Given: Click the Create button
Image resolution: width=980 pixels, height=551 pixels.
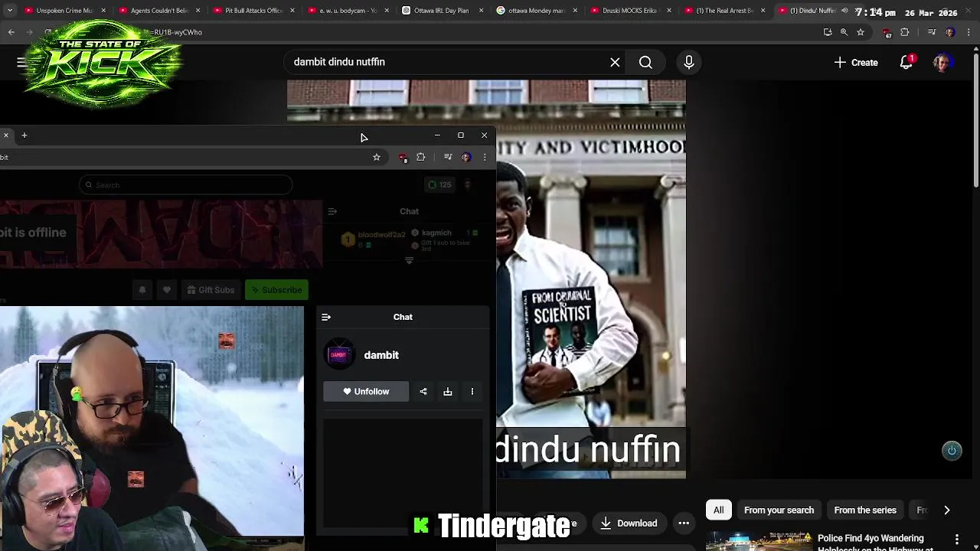Looking at the screenshot, I should pos(856,62).
